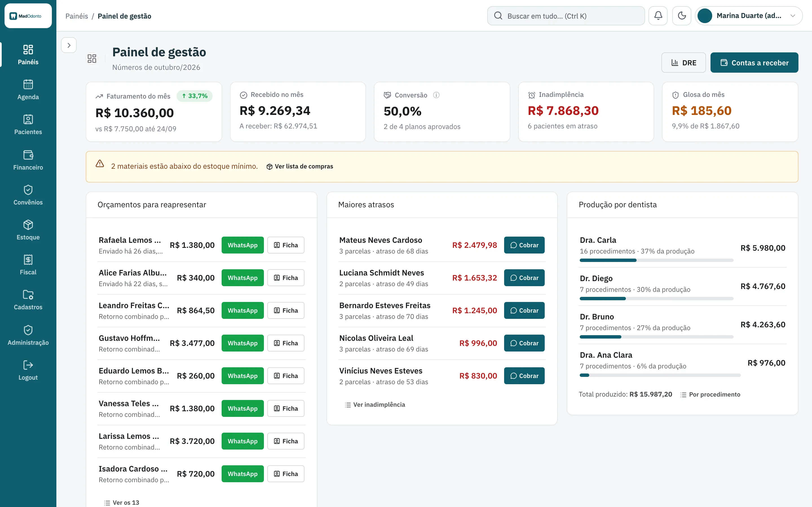The width and height of the screenshot is (812, 507).
Task: Expand the sidebar with chevron button
Action: click(69, 45)
